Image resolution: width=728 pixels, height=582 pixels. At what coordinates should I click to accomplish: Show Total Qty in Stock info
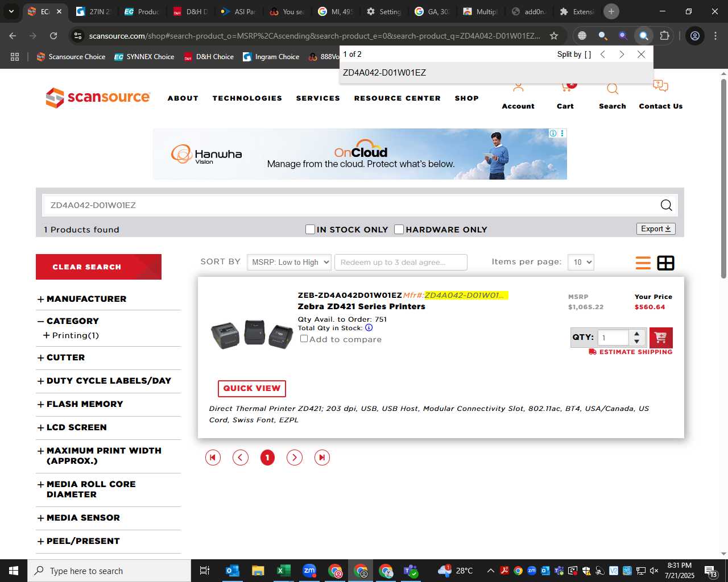tap(369, 328)
